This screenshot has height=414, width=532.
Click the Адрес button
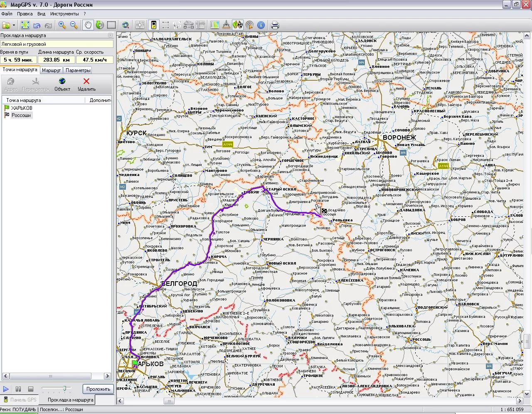11,84
